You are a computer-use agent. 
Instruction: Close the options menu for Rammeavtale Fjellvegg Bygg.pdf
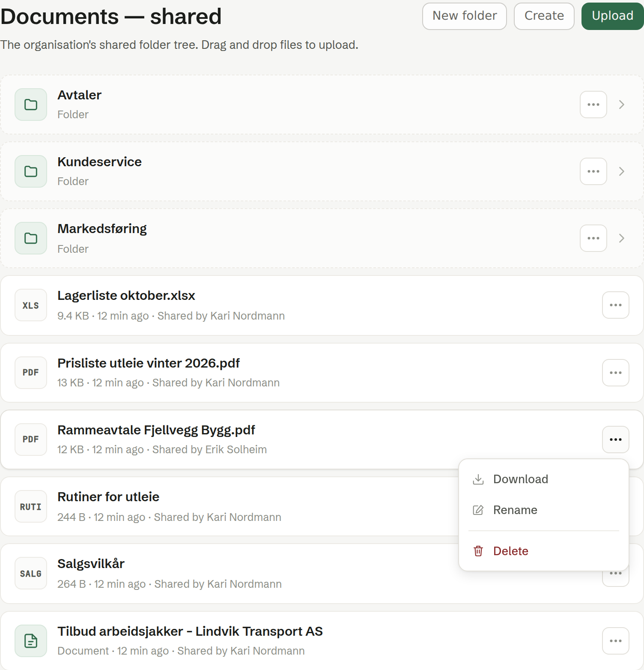click(616, 440)
